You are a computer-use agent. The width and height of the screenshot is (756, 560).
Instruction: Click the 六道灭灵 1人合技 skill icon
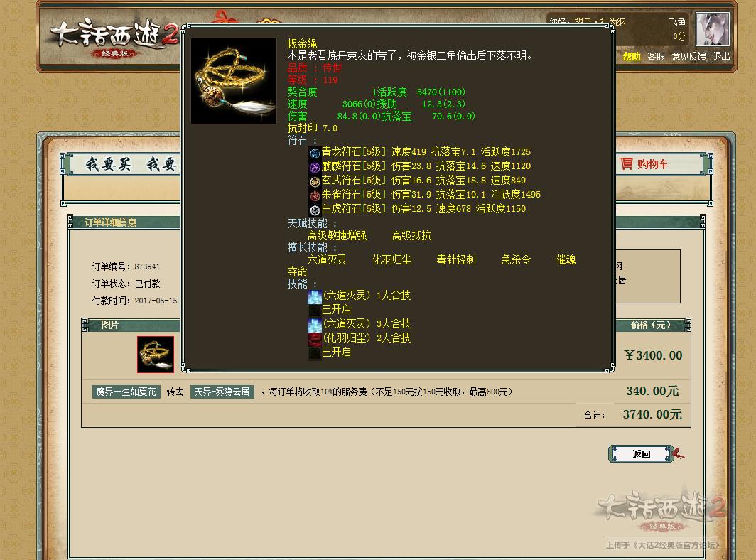pos(314,296)
